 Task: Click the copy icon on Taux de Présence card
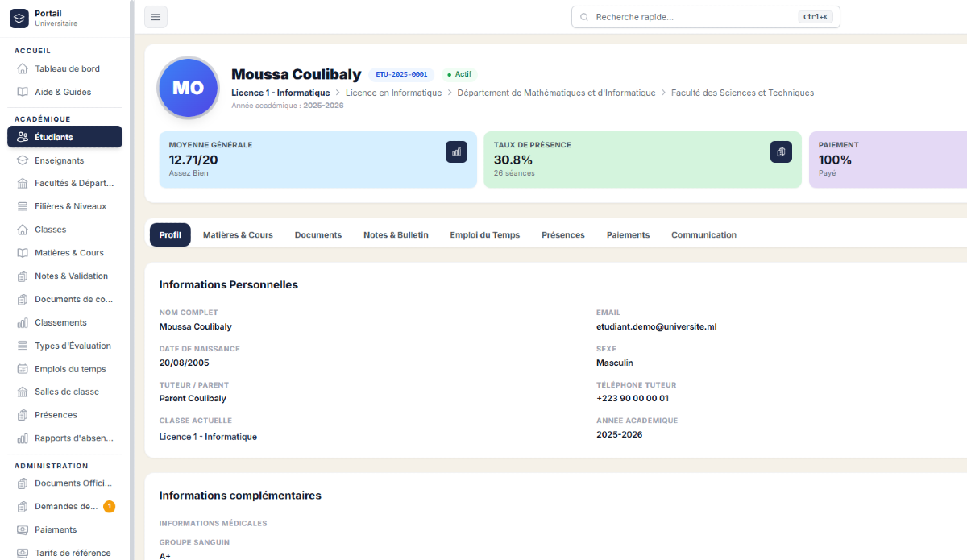click(x=781, y=151)
